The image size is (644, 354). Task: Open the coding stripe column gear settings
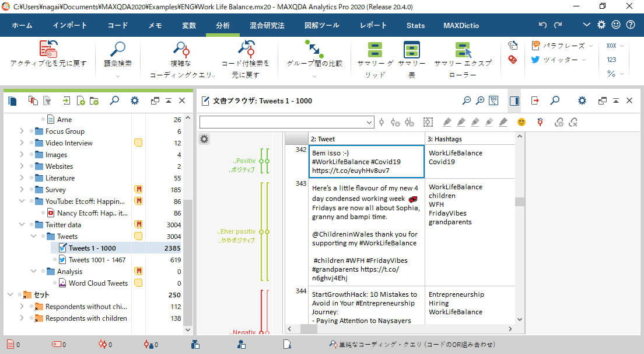(204, 139)
